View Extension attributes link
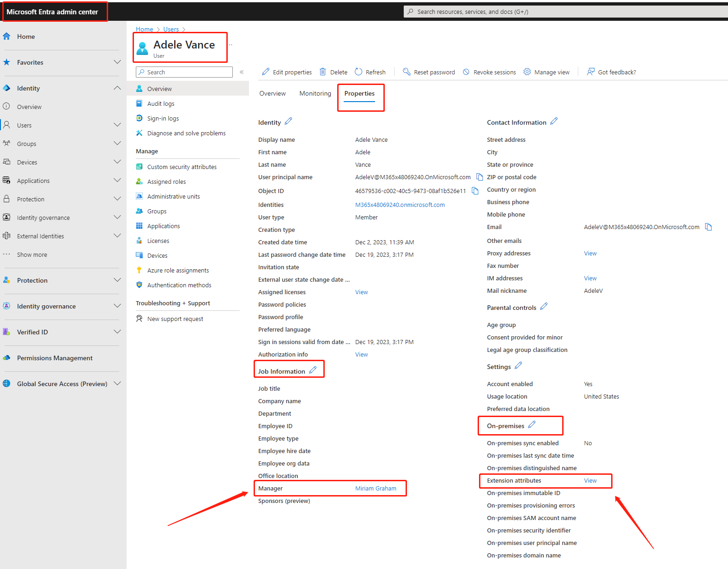728x569 pixels. pyautogui.click(x=590, y=480)
